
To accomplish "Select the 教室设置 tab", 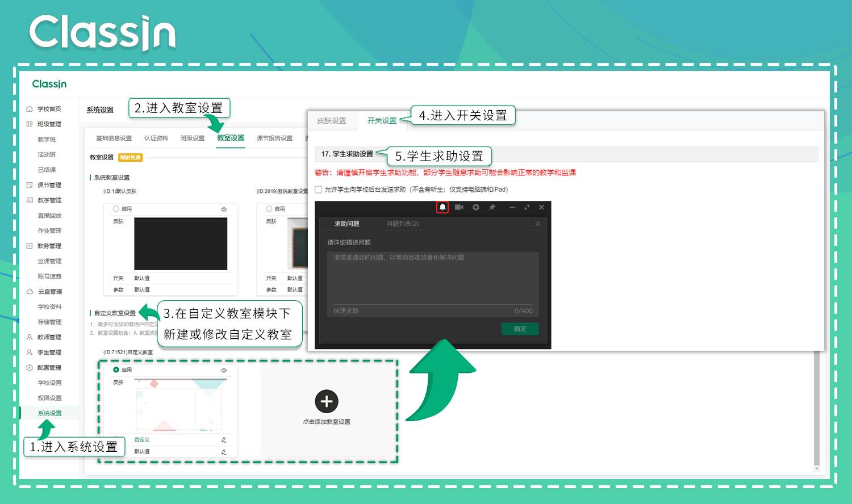I will click(x=231, y=138).
